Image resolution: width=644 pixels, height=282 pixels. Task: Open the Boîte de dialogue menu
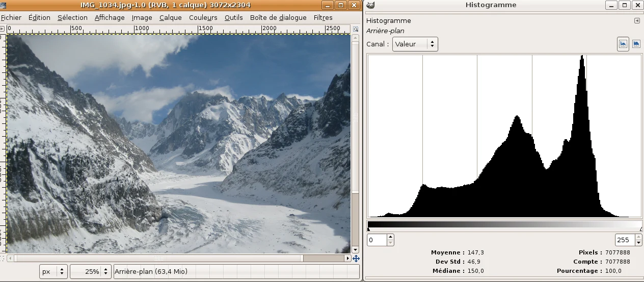coord(278,17)
